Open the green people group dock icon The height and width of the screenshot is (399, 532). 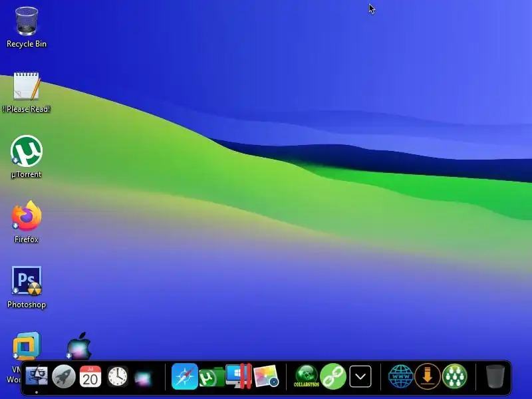coord(455,376)
